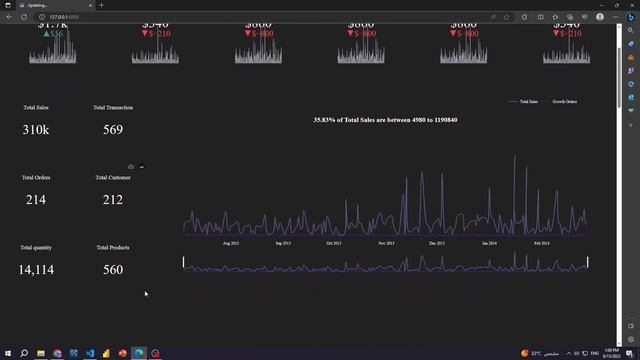Click the range slider mini chart
This screenshot has width=640, height=360.
click(385, 262)
